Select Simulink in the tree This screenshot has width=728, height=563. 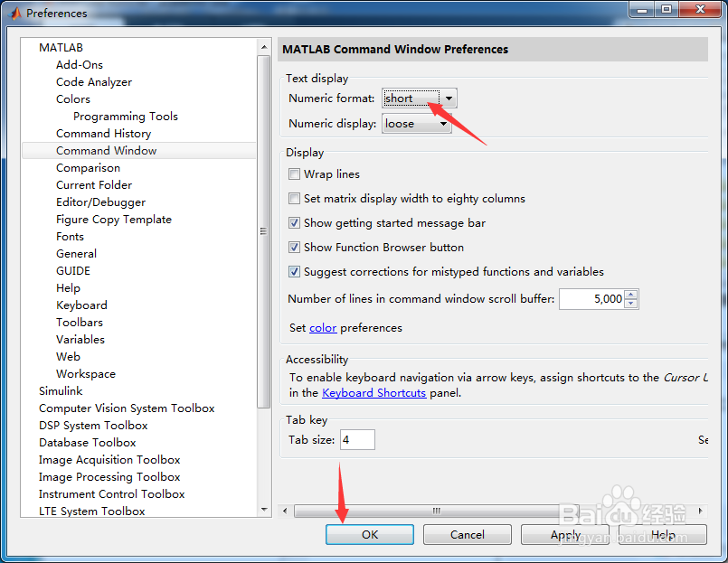61,391
